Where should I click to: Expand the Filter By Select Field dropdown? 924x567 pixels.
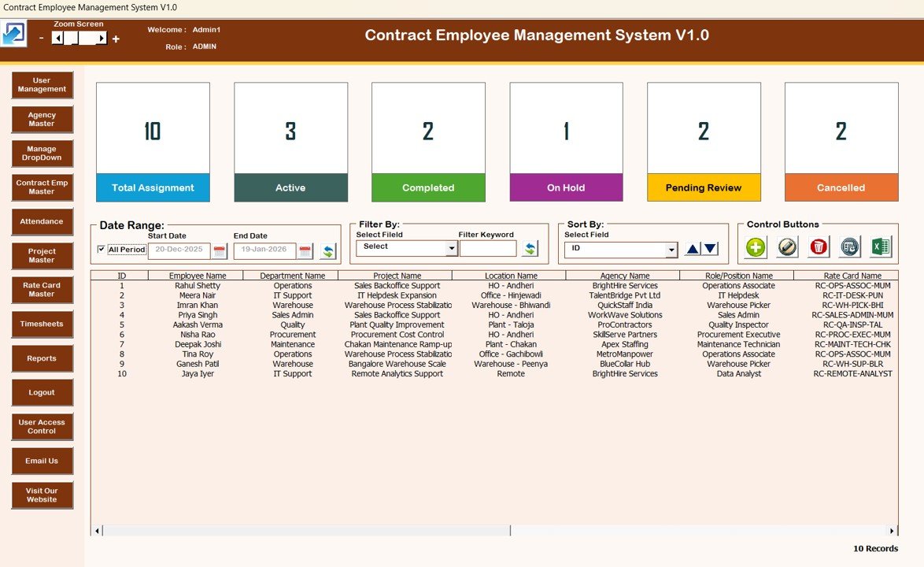(x=451, y=249)
